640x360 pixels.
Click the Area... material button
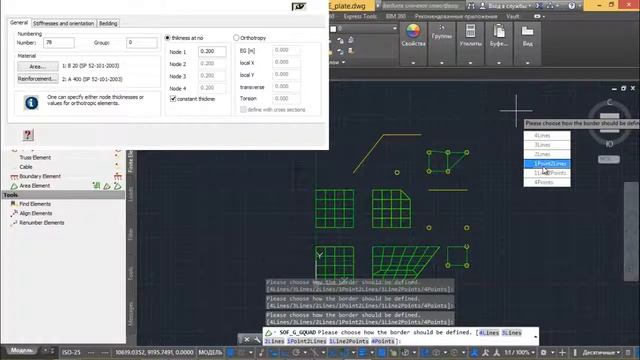click(38, 66)
